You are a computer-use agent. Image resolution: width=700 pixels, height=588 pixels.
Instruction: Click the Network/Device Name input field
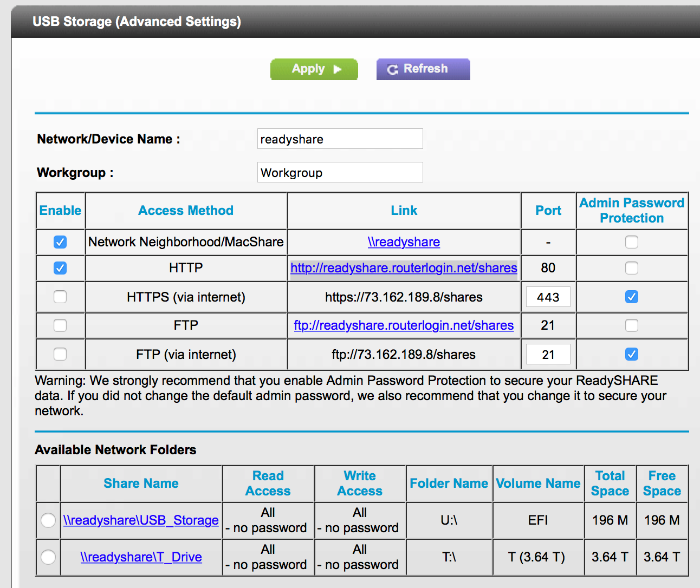tap(340, 139)
